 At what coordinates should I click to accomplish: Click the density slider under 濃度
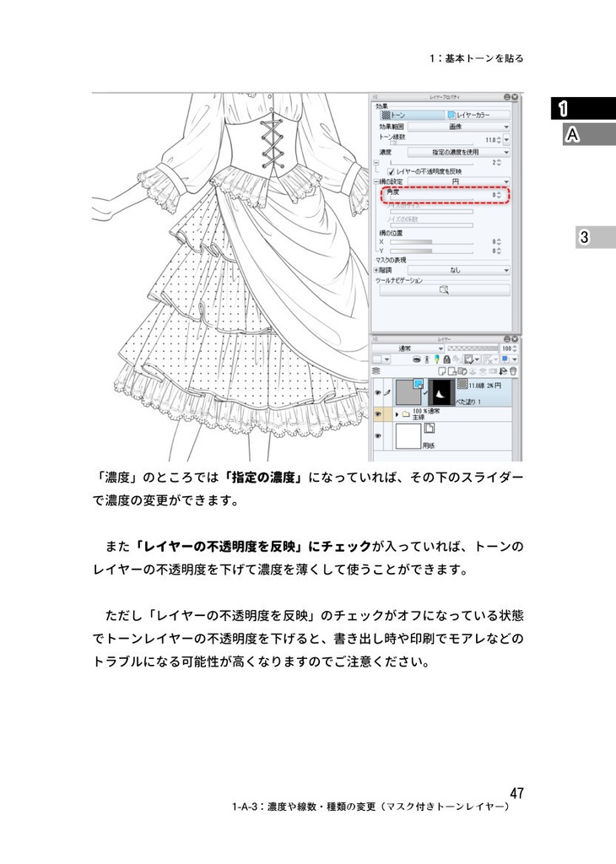[x=431, y=163]
